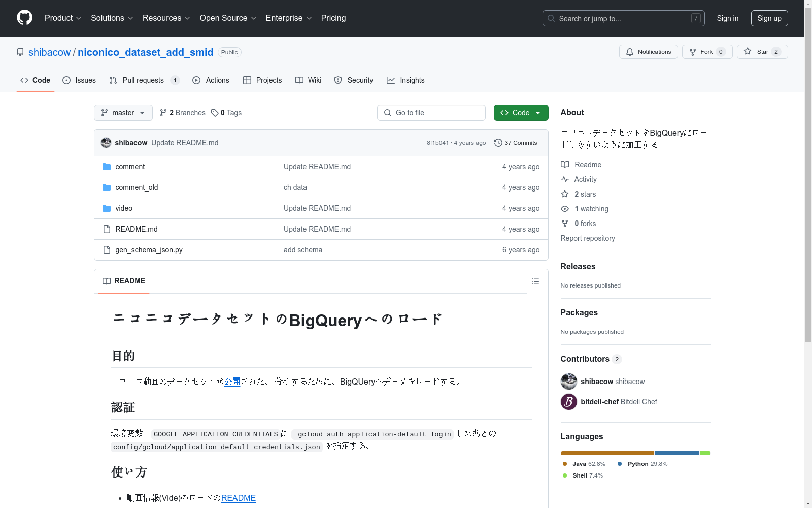The width and height of the screenshot is (812, 508).
Task: Expand the Open Source menu
Action: tap(228, 18)
